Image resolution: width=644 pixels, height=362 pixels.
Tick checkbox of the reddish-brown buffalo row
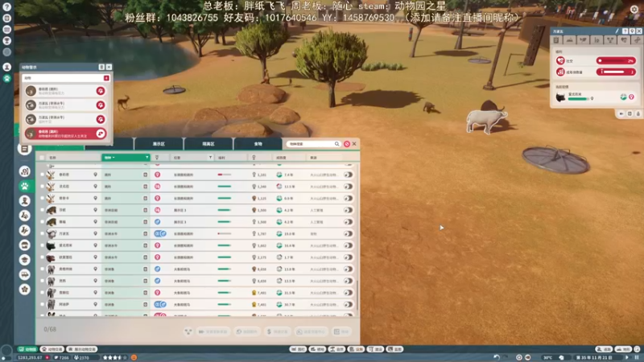[x=42, y=257]
